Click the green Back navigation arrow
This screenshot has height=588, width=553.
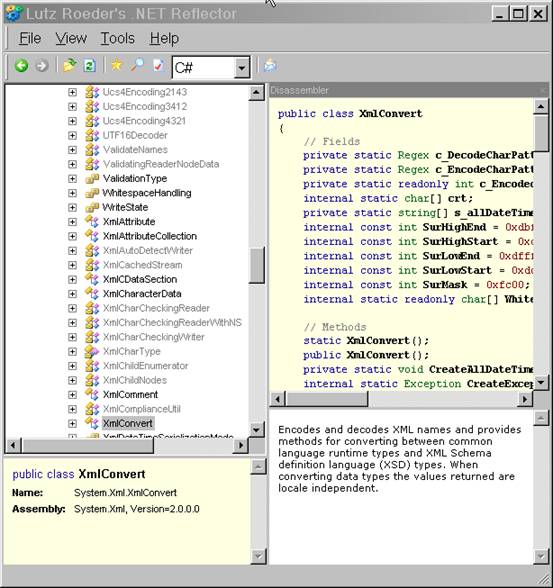(x=21, y=66)
